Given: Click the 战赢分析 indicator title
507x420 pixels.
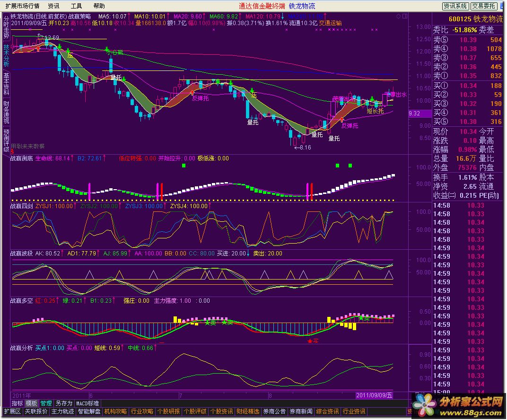Looking at the screenshot, I should click(x=22, y=348).
